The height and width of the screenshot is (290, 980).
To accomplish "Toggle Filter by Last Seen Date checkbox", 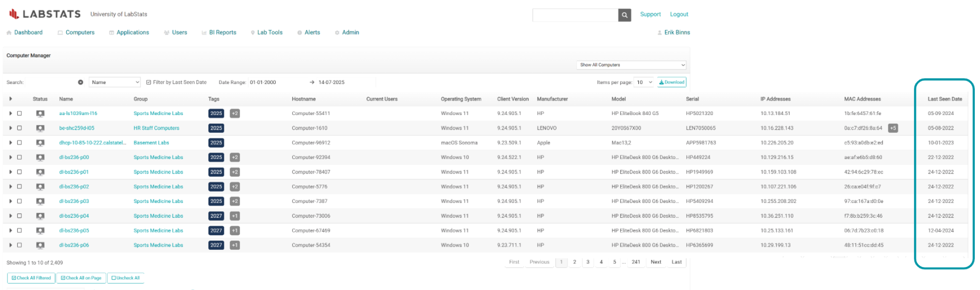I will click(x=149, y=82).
